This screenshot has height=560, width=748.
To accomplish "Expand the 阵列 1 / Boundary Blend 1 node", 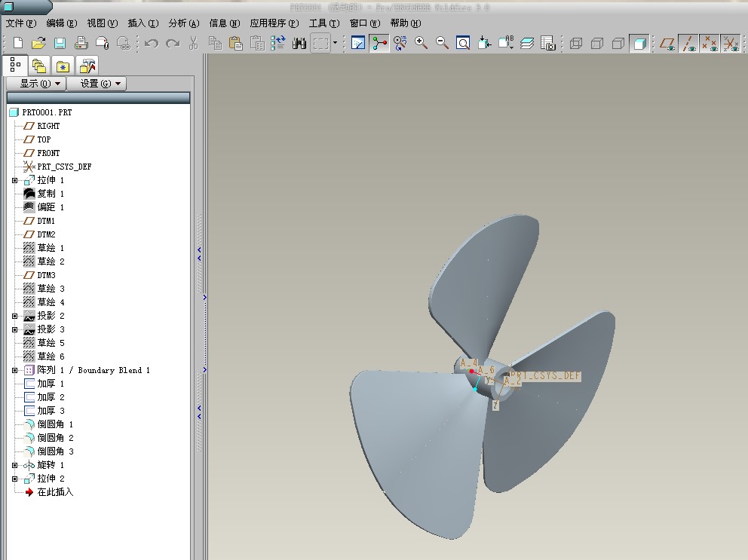I will [15, 370].
